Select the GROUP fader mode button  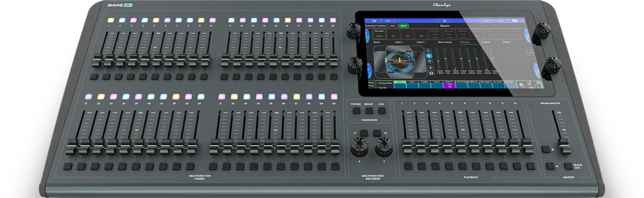(x=369, y=111)
